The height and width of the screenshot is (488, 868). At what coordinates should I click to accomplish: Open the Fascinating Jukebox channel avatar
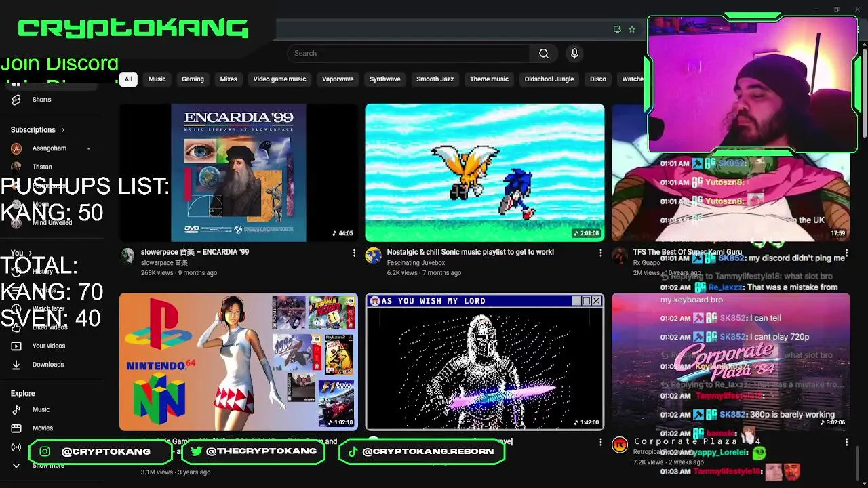373,256
